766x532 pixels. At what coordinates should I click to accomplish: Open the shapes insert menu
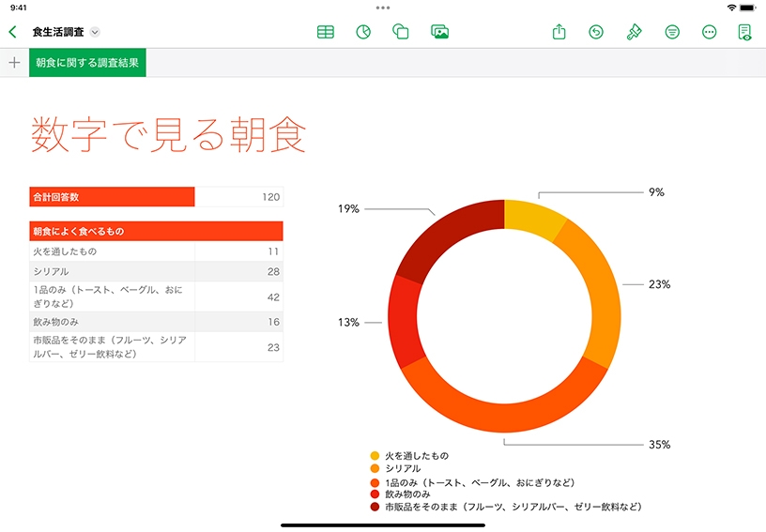point(401,32)
